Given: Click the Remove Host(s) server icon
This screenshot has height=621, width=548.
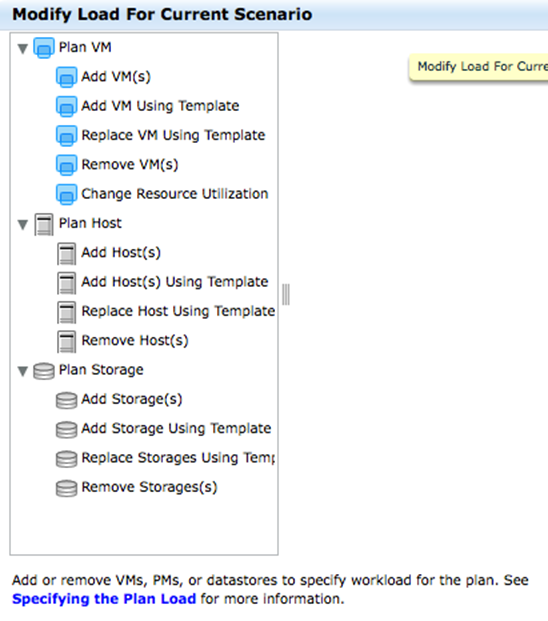Looking at the screenshot, I should click(66, 341).
